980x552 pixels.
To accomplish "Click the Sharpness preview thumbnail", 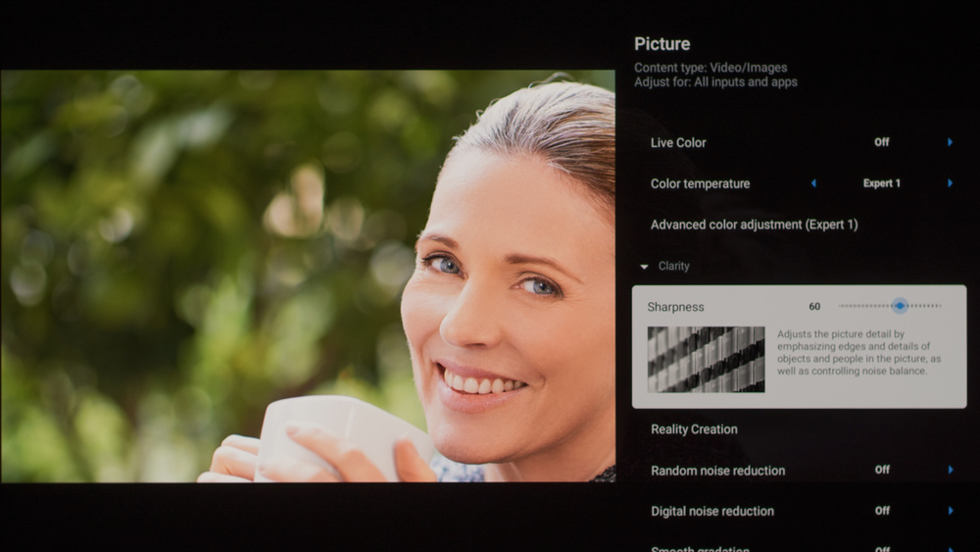I will [706, 360].
